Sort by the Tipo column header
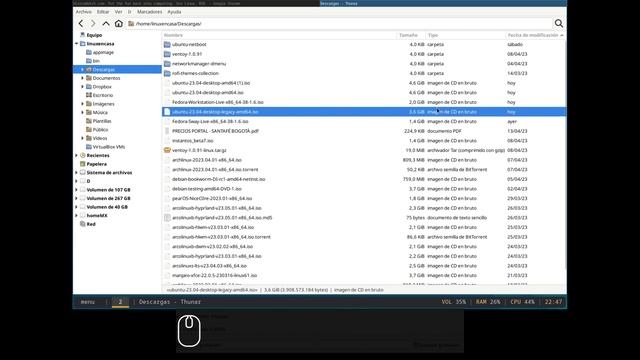This screenshot has width=640, height=360. [x=465, y=35]
